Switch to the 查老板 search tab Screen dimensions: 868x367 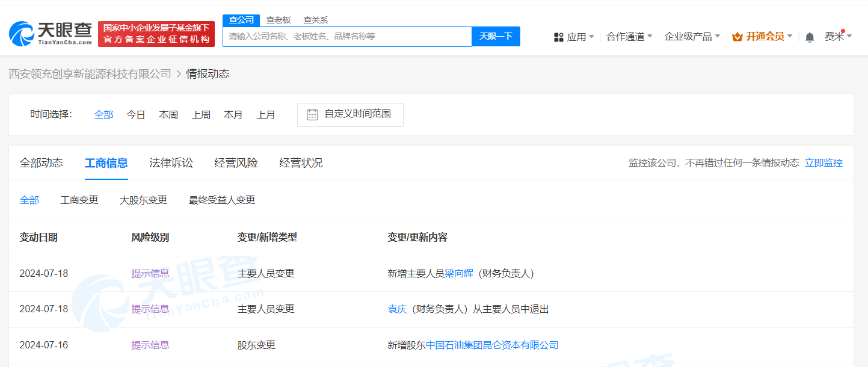click(279, 19)
